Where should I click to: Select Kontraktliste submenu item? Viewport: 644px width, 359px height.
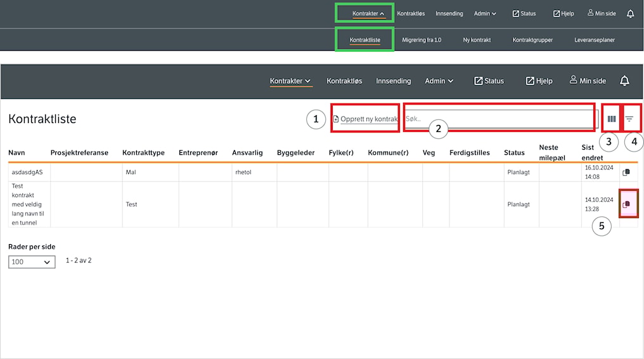(364, 40)
